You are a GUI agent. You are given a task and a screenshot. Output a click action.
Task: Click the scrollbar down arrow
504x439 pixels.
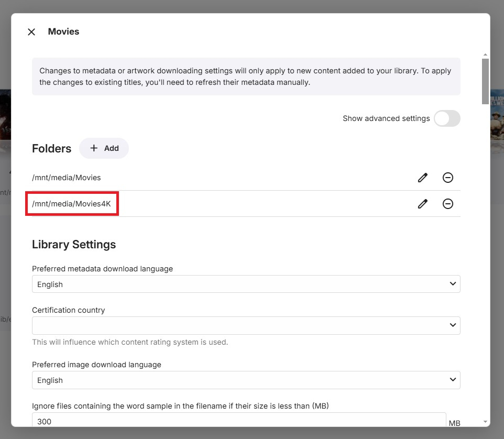tap(486, 421)
